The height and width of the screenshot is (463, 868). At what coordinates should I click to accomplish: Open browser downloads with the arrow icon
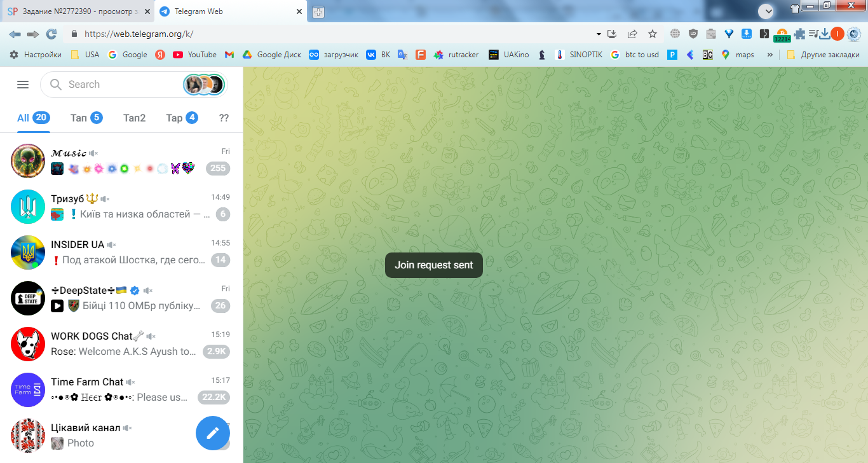825,34
